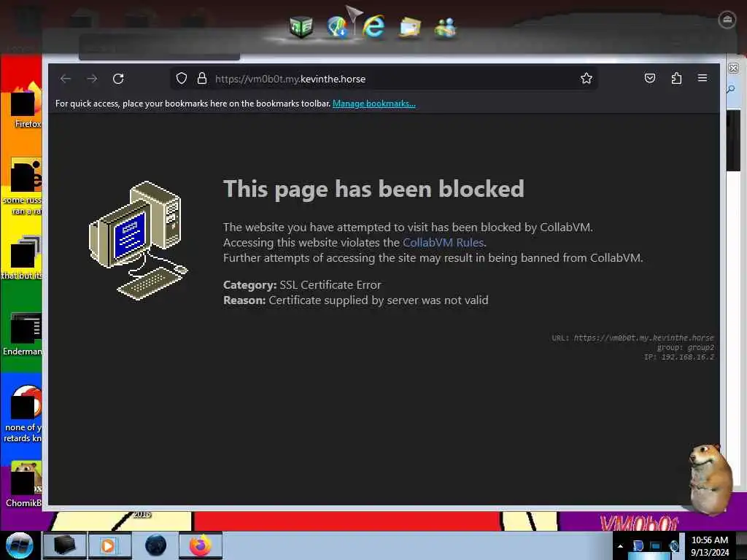Image resolution: width=747 pixels, height=560 pixels.
Task: Open tracking protection shield icon
Action: click(182, 79)
